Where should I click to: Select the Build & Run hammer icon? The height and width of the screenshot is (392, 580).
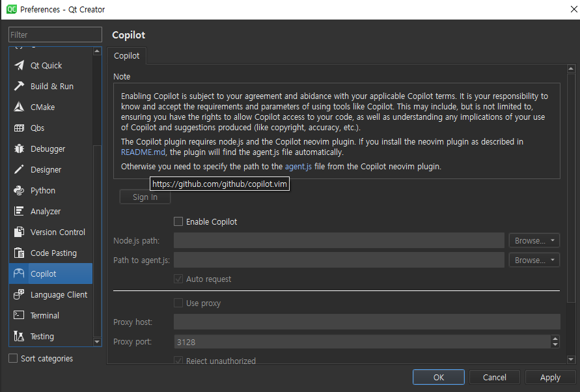point(19,86)
